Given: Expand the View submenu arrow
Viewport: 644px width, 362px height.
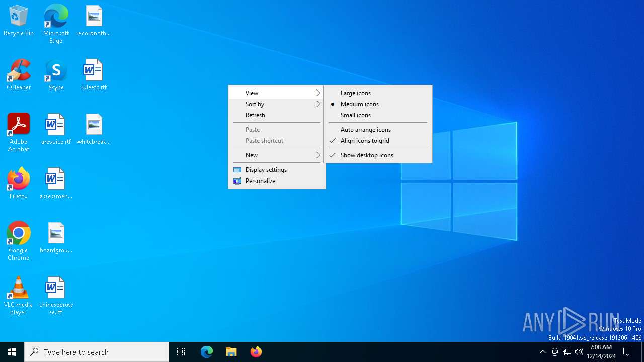Looking at the screenshot, I should pyautogui.click(x=318, y=93).
